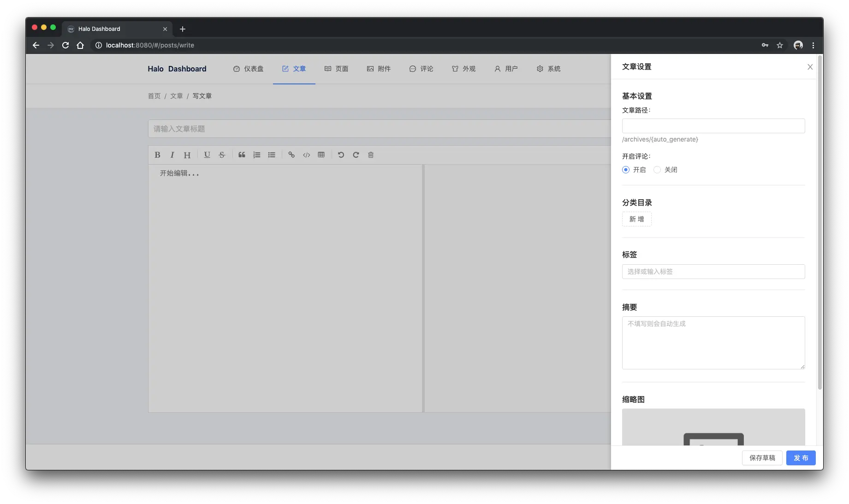
Task: Click the 保存草稿 save draft button
Action: (762, 458)
